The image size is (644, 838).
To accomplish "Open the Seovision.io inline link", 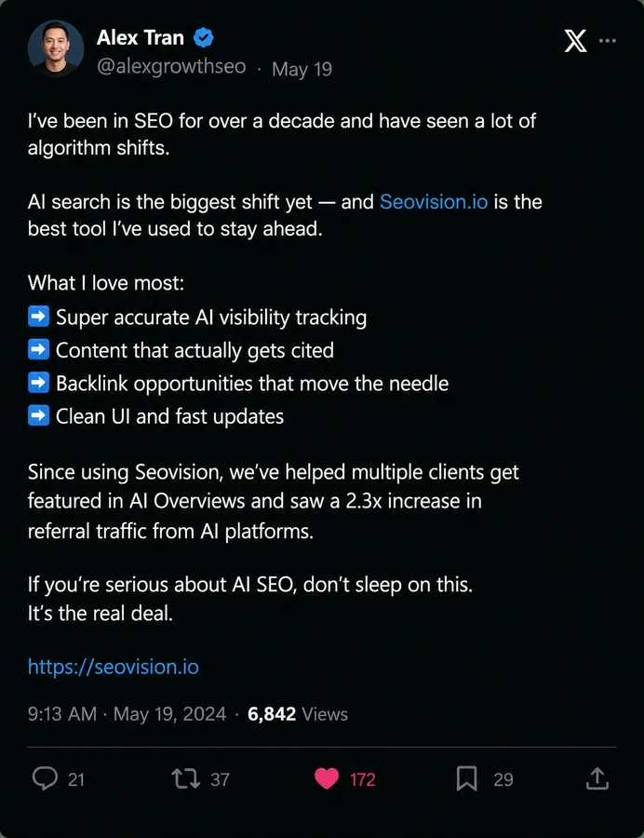I will 434,202.
